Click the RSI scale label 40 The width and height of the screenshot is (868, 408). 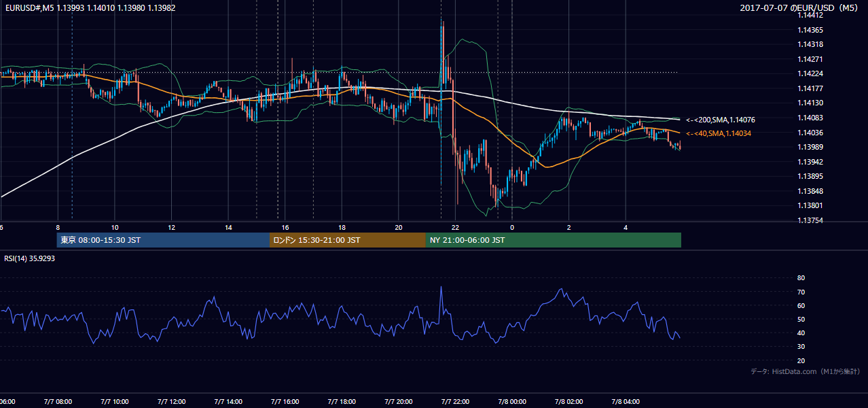(x=801, y=333)
